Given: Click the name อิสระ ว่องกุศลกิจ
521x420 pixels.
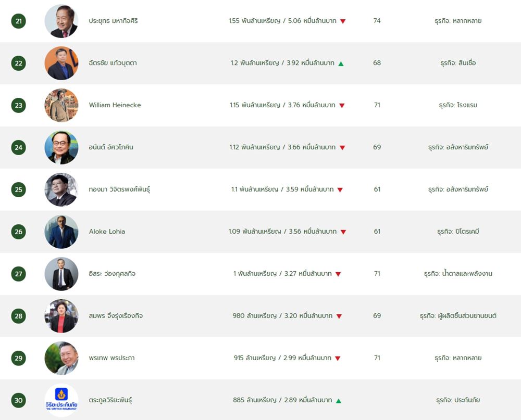Looking at the screenshot, I should pos(112,274).
